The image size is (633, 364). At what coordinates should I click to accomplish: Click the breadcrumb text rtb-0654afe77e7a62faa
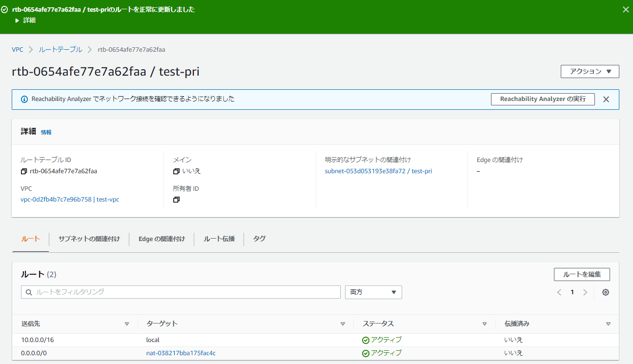pyautogui.click(x=131, y=50)
